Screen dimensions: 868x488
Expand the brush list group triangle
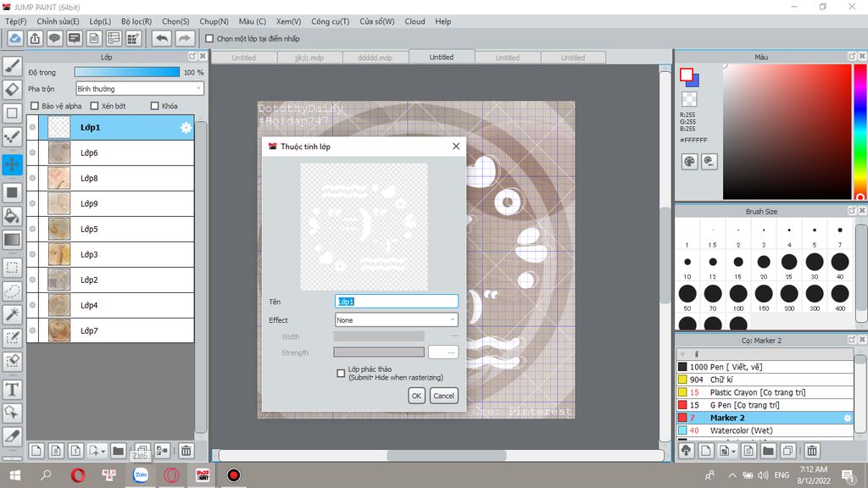682,354
